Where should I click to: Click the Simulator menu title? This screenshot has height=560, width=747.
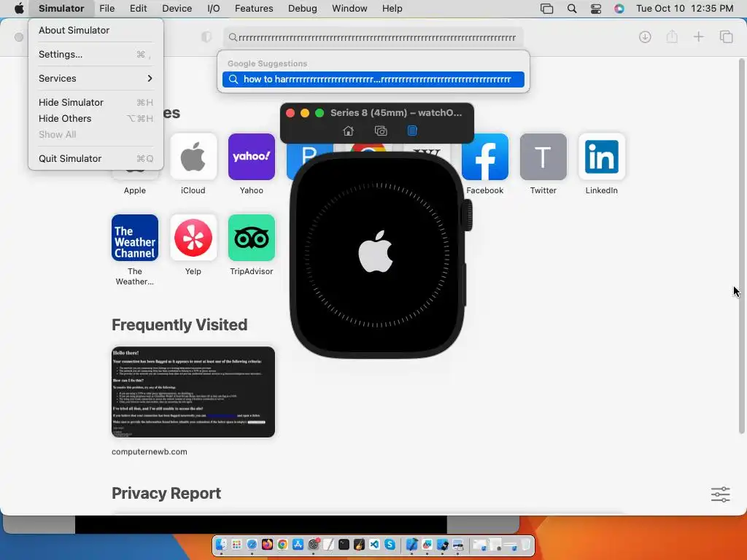tap(61, 9)
